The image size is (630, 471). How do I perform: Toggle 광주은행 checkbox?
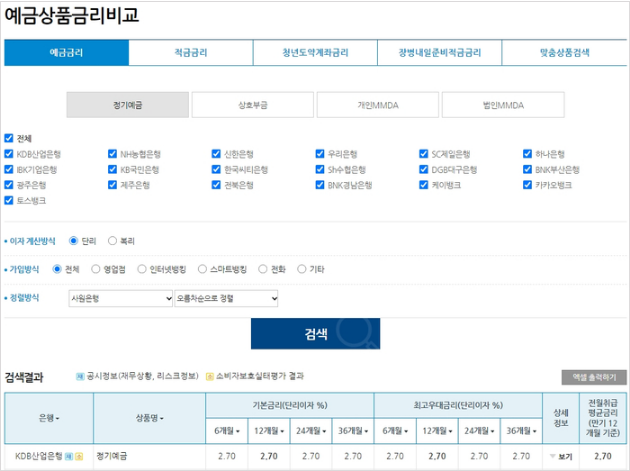click(9, 185)
